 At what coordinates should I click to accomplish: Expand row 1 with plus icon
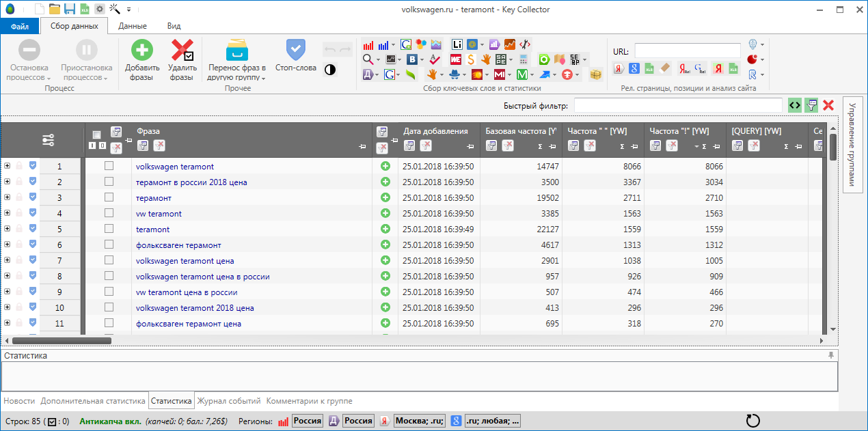(x=7, y=166)
